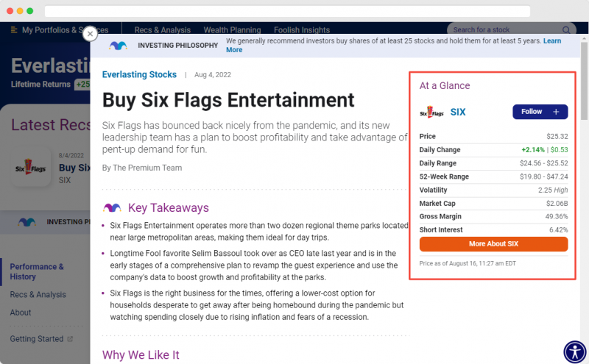Click the Why We Like It heading
This screenshot has height=364, width=589.
pyautogui.click(x=141, y=355)
